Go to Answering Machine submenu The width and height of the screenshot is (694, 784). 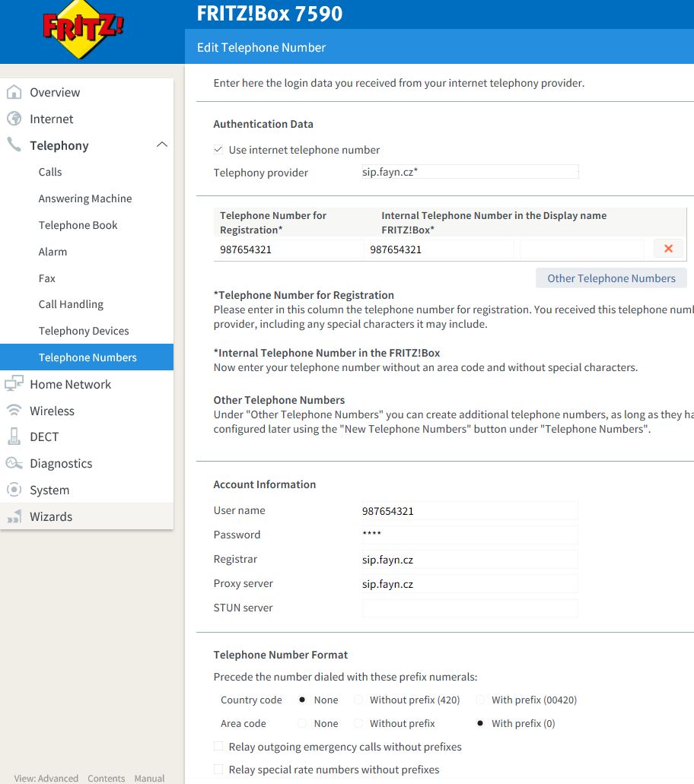pyautogui.click(x=85, y=198)
